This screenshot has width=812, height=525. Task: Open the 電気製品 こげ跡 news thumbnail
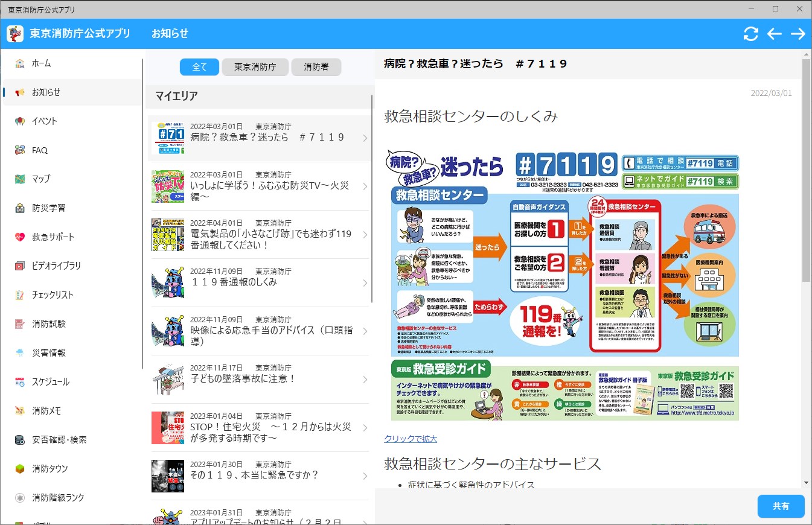coord(168,235)
